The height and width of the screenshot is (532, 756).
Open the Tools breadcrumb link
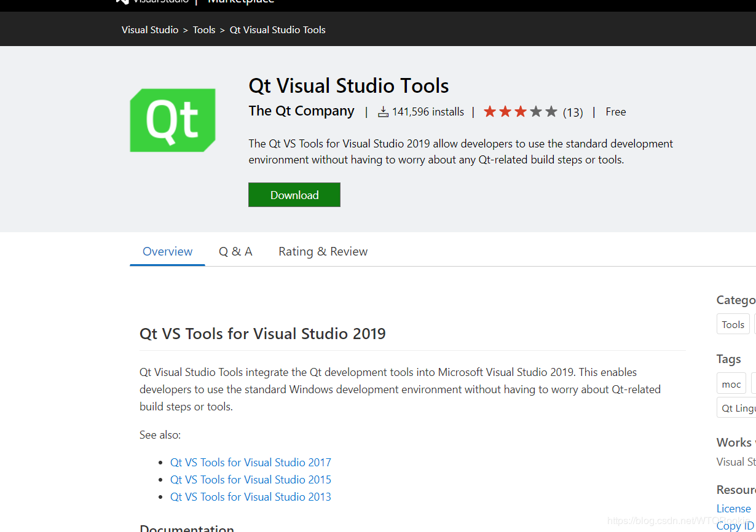(204, 29)
